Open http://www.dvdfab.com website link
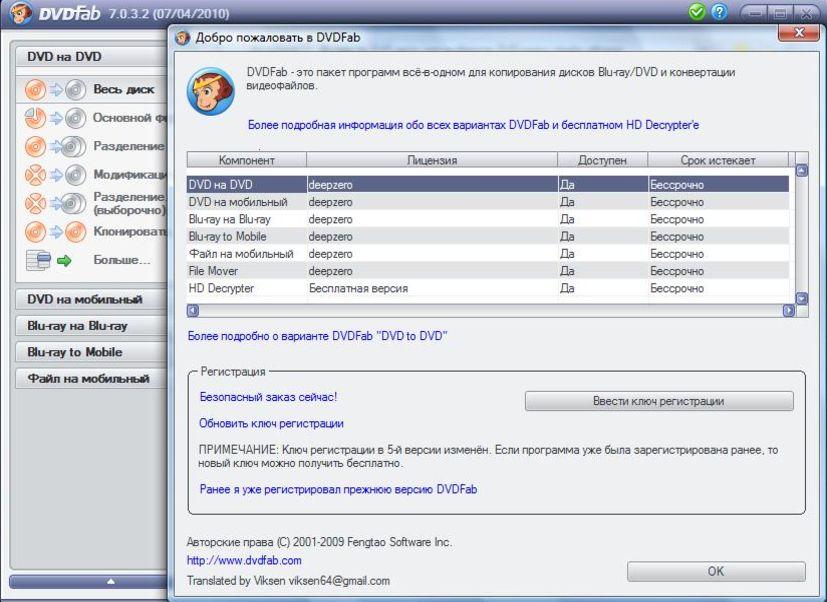 (x=244, y=560)
